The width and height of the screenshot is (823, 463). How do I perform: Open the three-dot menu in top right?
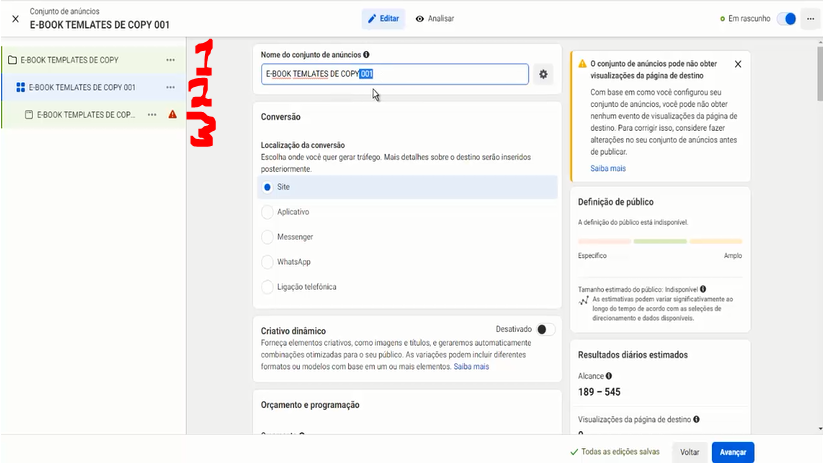809,19
